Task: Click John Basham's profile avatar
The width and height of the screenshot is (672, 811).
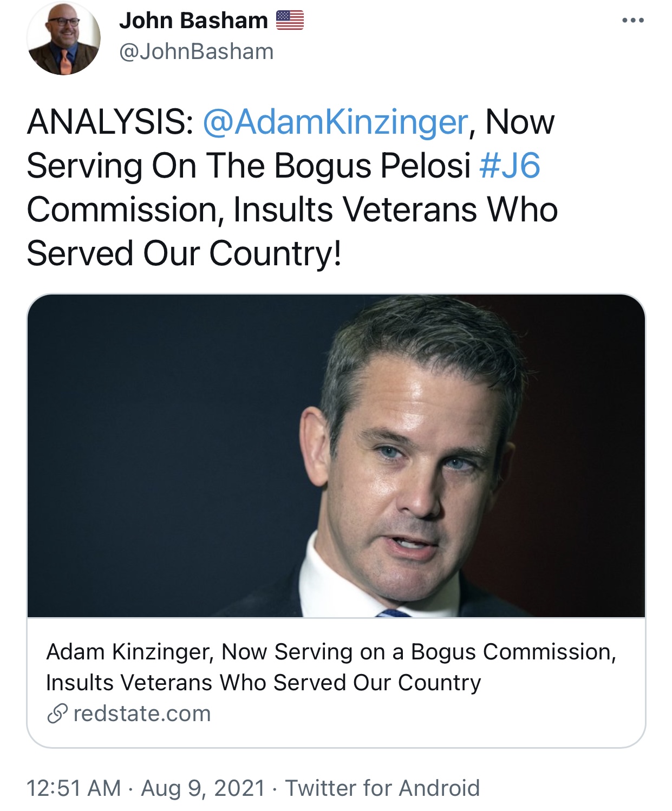Action: (63, 39)
